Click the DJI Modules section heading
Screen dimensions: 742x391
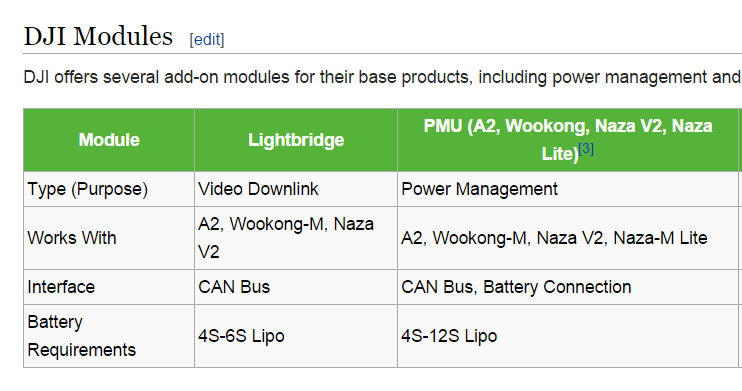[98, 36]
